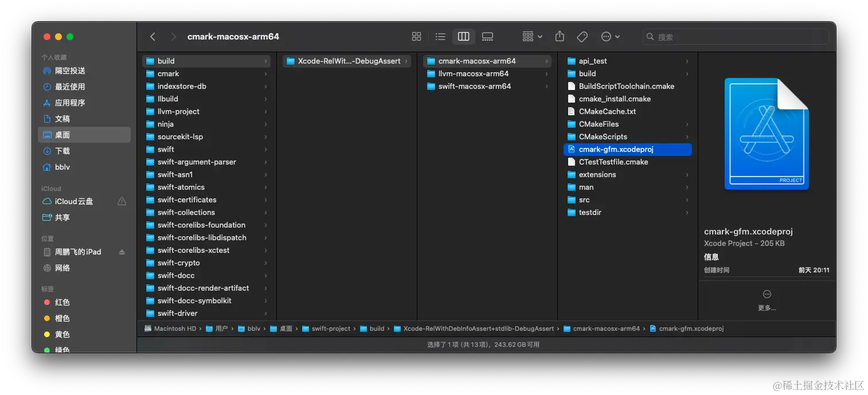Go back with the left chevron

point(153,37)
